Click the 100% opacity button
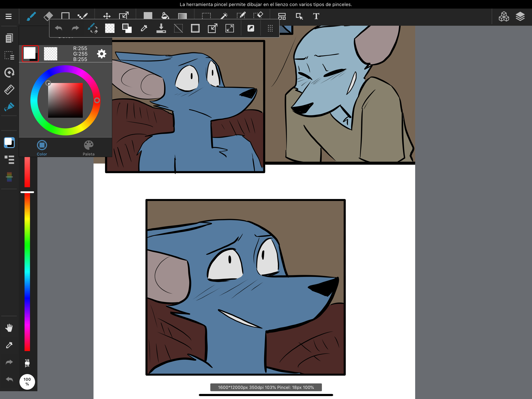This screenshot has width=532, height=399. point(27,381)
